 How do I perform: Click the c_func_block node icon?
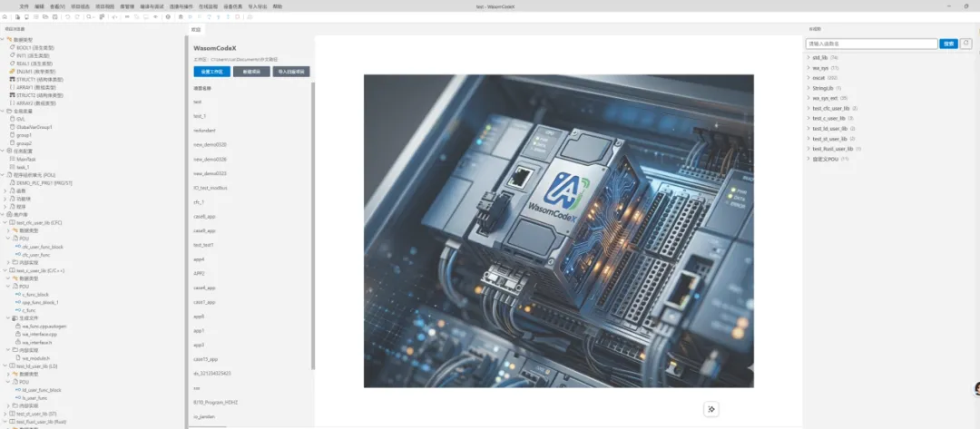(x=18, y=294)
